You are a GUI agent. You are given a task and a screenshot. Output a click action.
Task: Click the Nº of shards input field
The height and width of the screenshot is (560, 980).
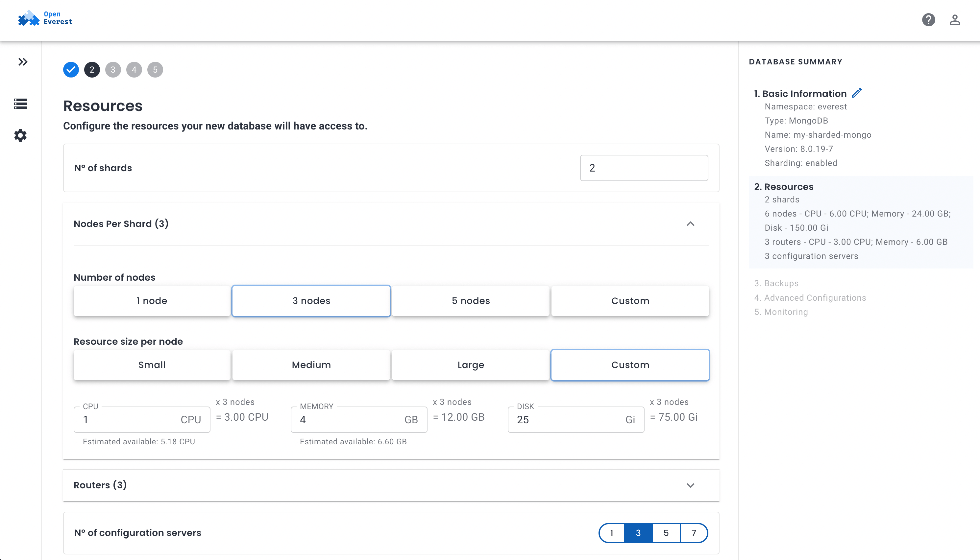point(644,168)
